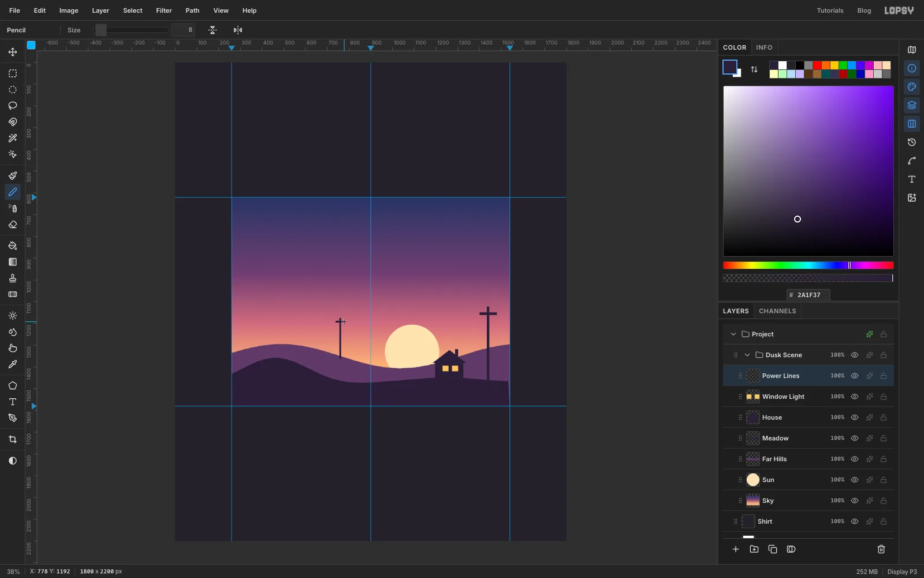
Task: Delete layer with the trash icon
Action: coord(881,549)
